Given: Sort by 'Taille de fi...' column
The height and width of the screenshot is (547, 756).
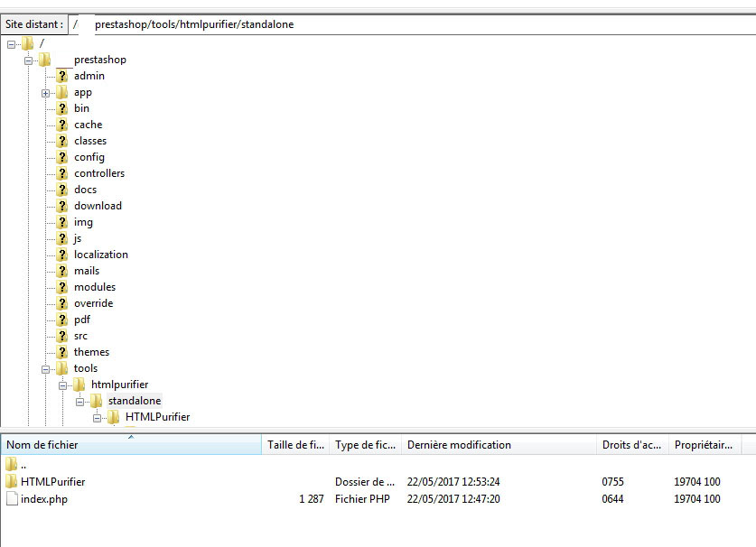Looking at the screenshot, I should (x=295, y=444).
